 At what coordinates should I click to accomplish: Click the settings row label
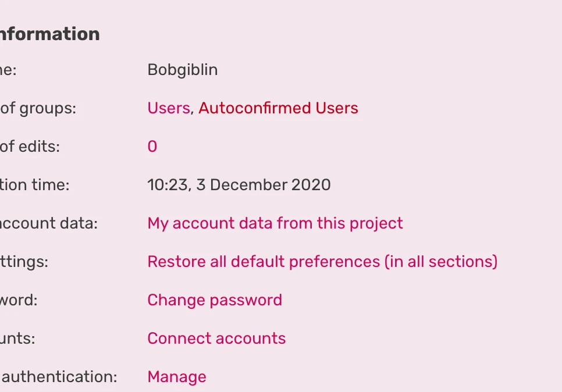[x=24, y=262]
